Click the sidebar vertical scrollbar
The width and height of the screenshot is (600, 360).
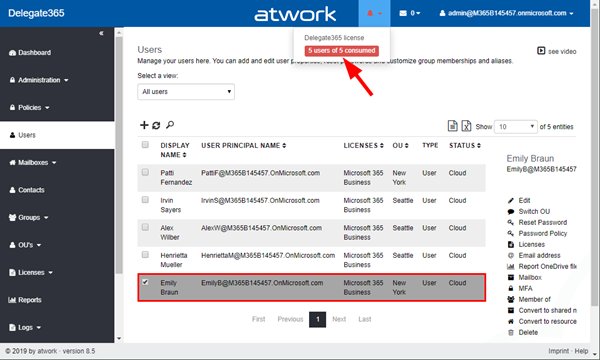[x=119, y=153]
